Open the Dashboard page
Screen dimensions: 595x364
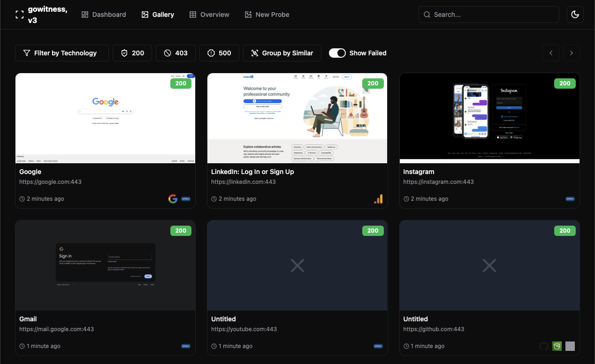(104, 15)
